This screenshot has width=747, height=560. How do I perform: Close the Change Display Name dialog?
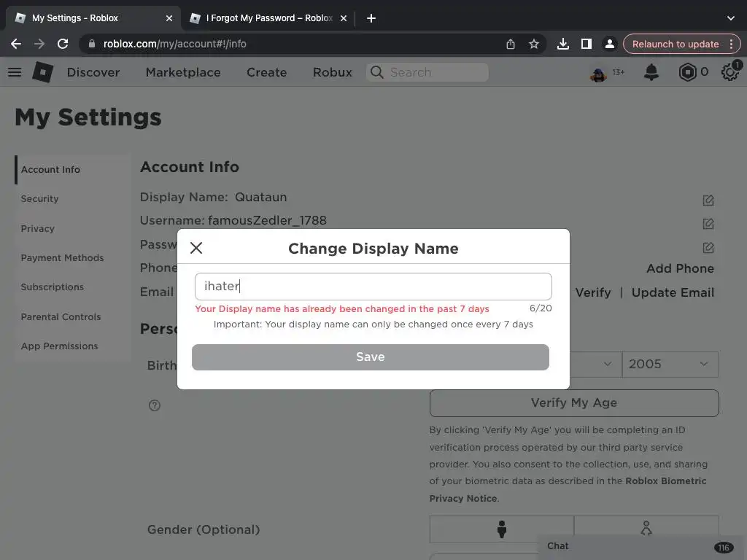pos(196,248)
